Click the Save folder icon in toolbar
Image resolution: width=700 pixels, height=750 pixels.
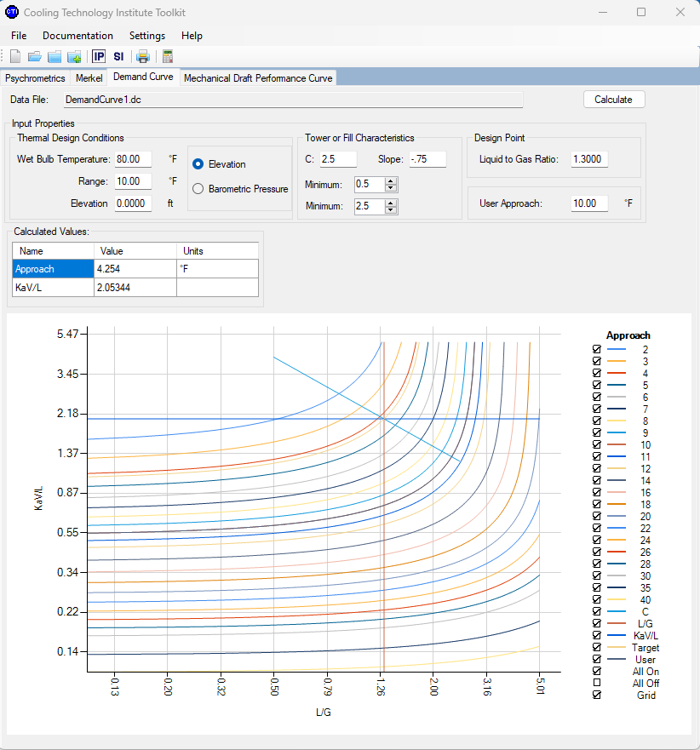(55, 57)
